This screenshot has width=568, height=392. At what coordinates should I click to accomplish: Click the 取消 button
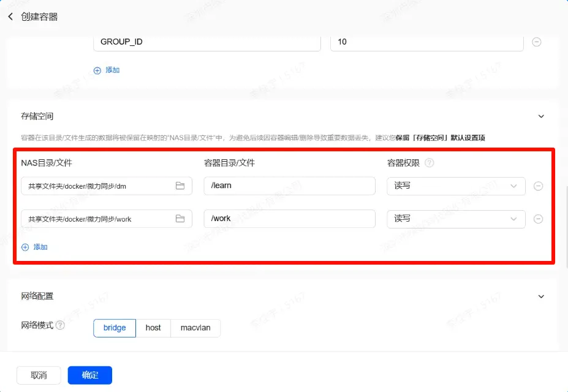[x=39, y=375]
